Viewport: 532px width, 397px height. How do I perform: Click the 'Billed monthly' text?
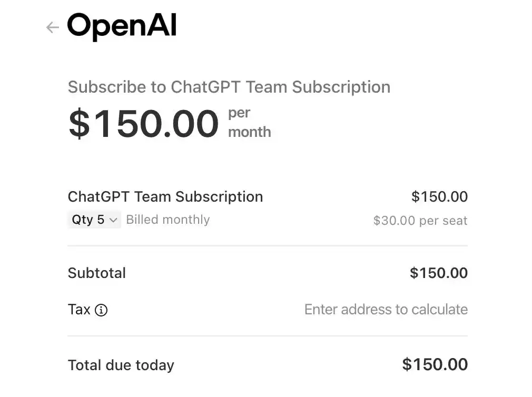point(168,220)
